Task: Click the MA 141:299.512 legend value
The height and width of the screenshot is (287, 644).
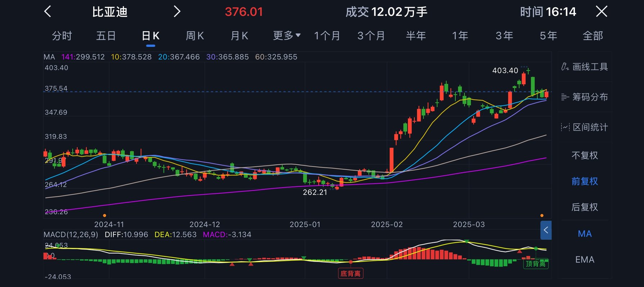Action: point(83,57)
